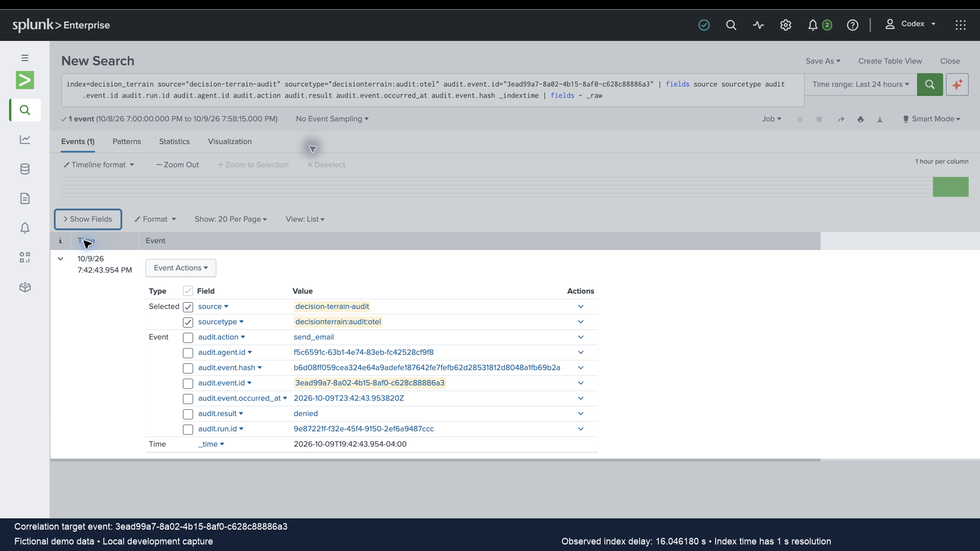The image size is (980, 551).
Task: Collapse the event row chevron beside 10/9/26
Action: [x=60, y=259]
